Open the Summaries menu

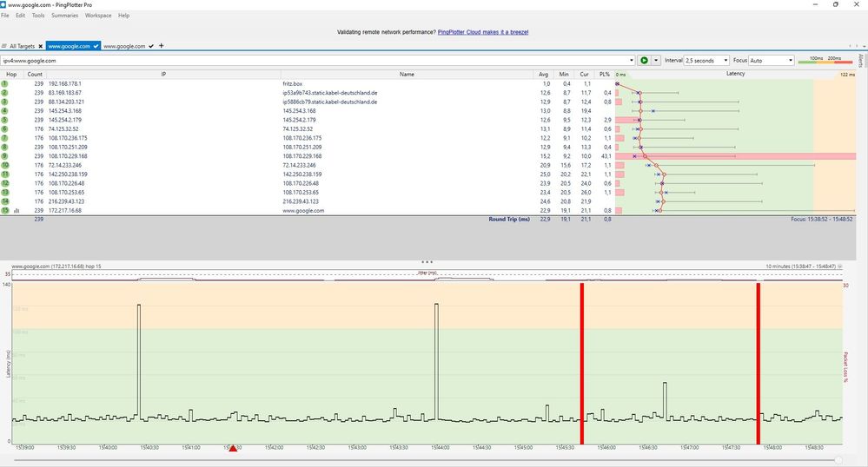click(x=65, y=16)
